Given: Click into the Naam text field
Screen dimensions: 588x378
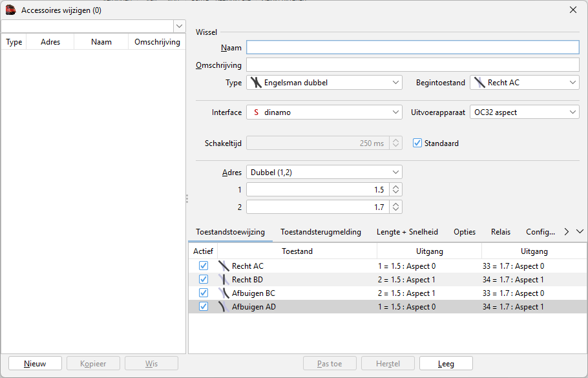Looking at the screenshot, I should coord(412,47).
